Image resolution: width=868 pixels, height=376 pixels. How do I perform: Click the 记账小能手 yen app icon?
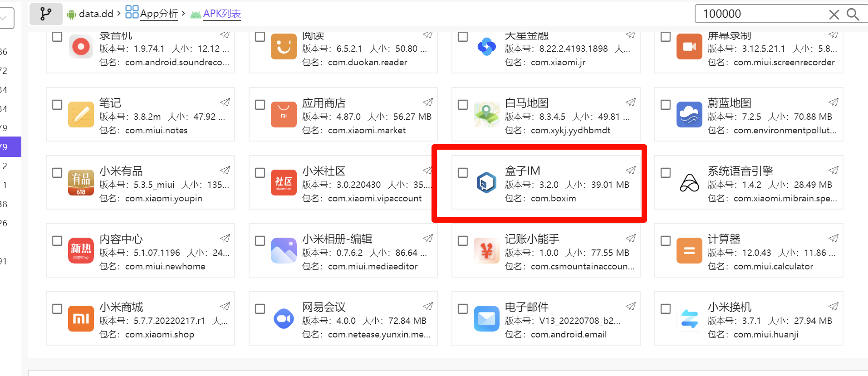pyautogui.click(x=486, y=250)
